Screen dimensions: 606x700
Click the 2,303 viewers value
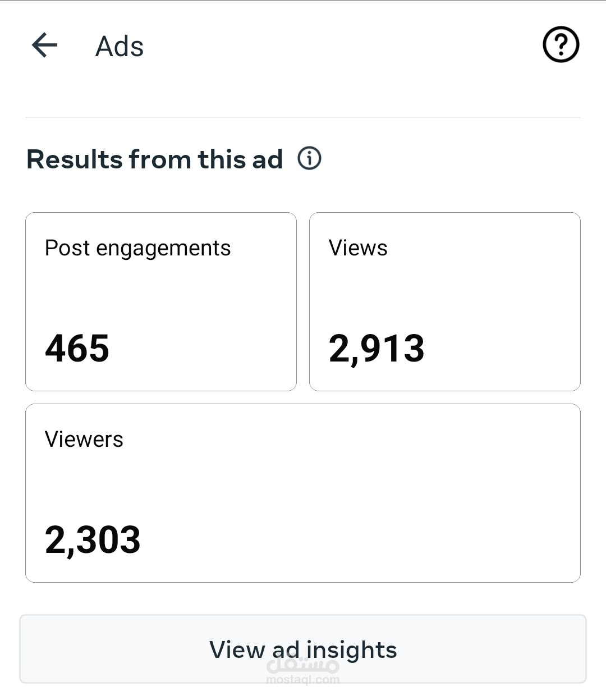(x=93, y=540)
